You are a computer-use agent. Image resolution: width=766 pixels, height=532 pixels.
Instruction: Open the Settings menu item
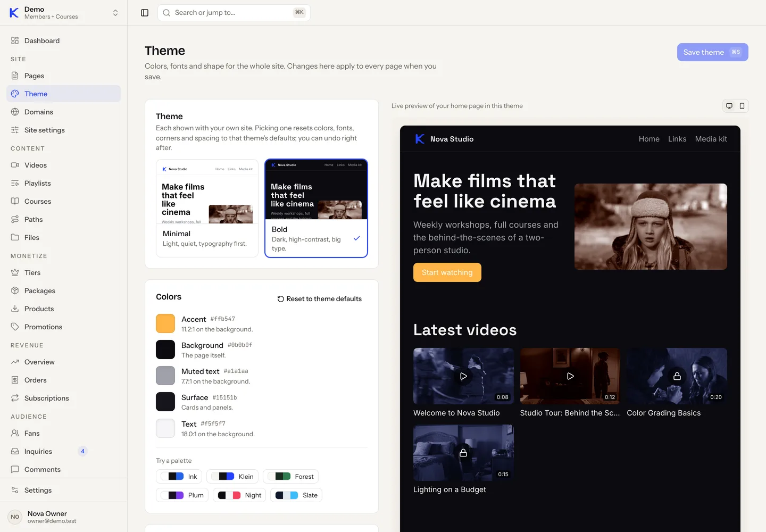[x=64, y=490]
